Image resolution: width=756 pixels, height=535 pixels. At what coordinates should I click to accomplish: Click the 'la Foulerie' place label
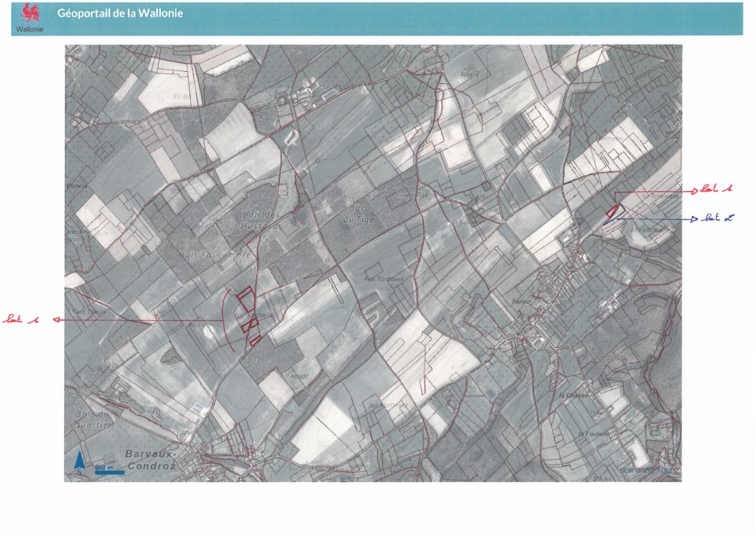(593, 434)
